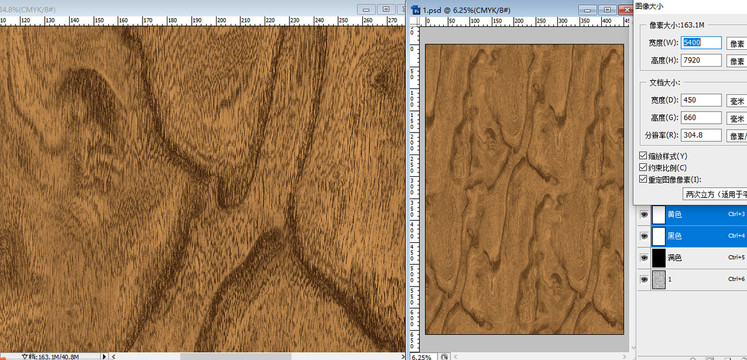747x360 pixels.
Task: Toggle visibility of channel named 1
Action: click(644, 279)
